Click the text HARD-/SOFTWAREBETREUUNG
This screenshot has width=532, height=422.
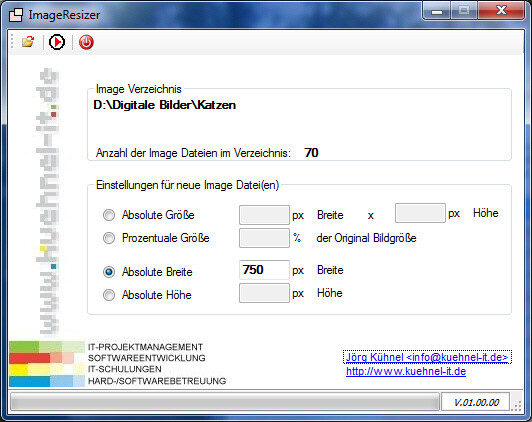[157, 381]
